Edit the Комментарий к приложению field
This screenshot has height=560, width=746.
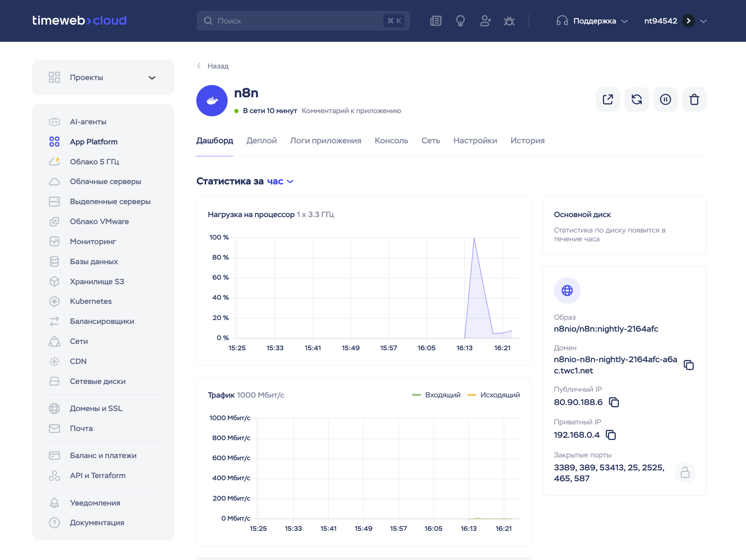coord(351,111)
